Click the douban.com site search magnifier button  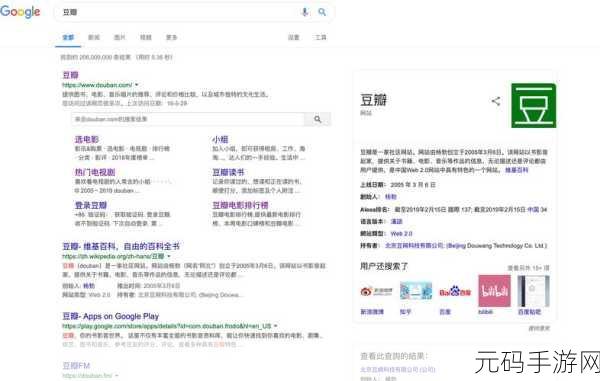point(318,119)
